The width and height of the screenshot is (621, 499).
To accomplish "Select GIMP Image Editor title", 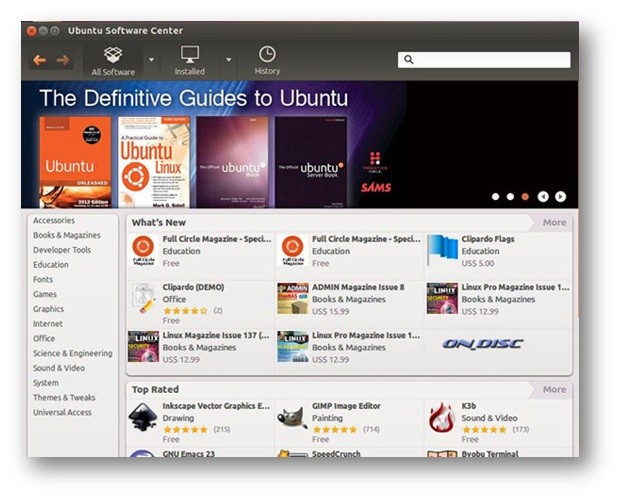I will point(346,406).
